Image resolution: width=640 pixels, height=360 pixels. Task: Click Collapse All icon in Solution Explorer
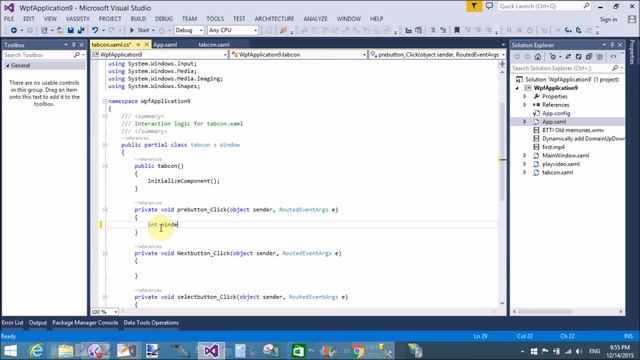pos(589,57)
